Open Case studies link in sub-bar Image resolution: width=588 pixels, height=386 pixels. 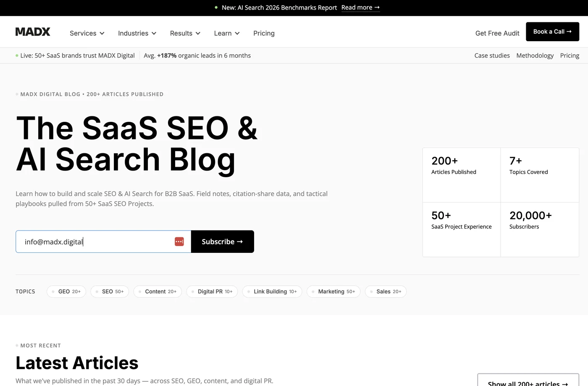(x=492, y=55)
